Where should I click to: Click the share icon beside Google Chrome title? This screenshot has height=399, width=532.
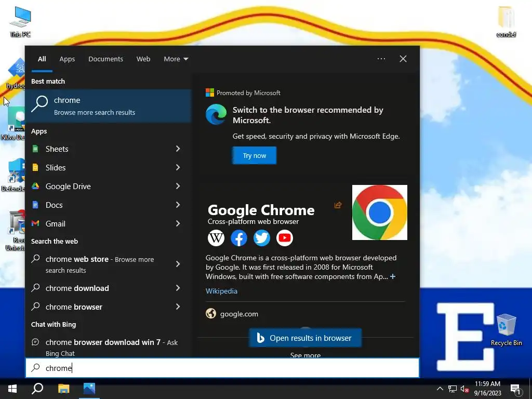coord(338,205)
